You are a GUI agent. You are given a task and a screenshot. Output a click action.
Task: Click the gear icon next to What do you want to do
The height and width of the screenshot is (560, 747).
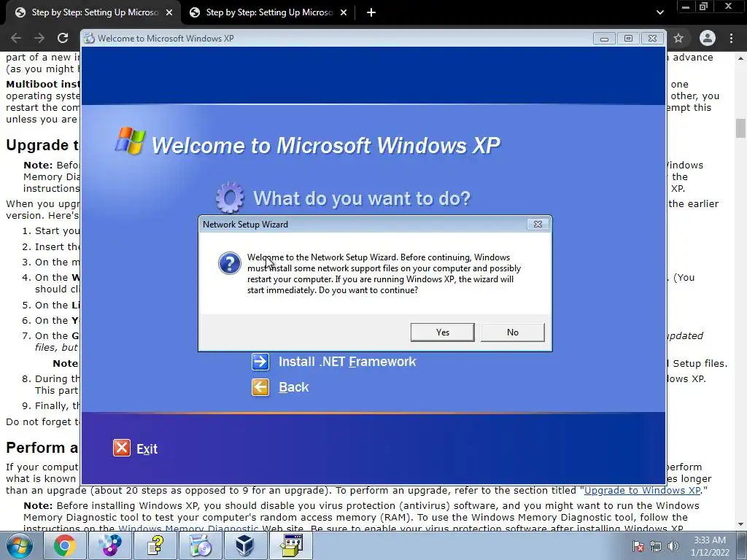pyautogui.click(x=230, y=197)
